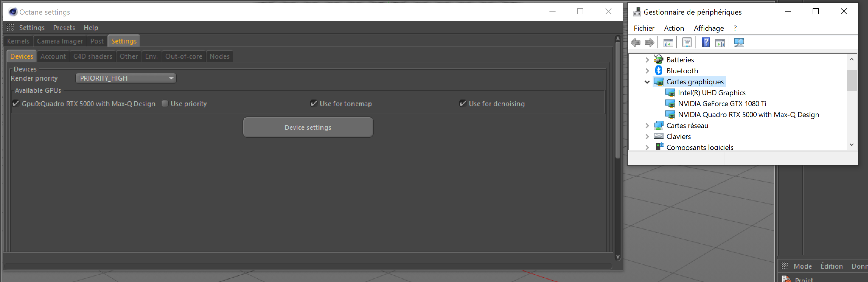Open the Render priority dropdown
This screenshot has width=868, height=282.
(x=126, y=78)
